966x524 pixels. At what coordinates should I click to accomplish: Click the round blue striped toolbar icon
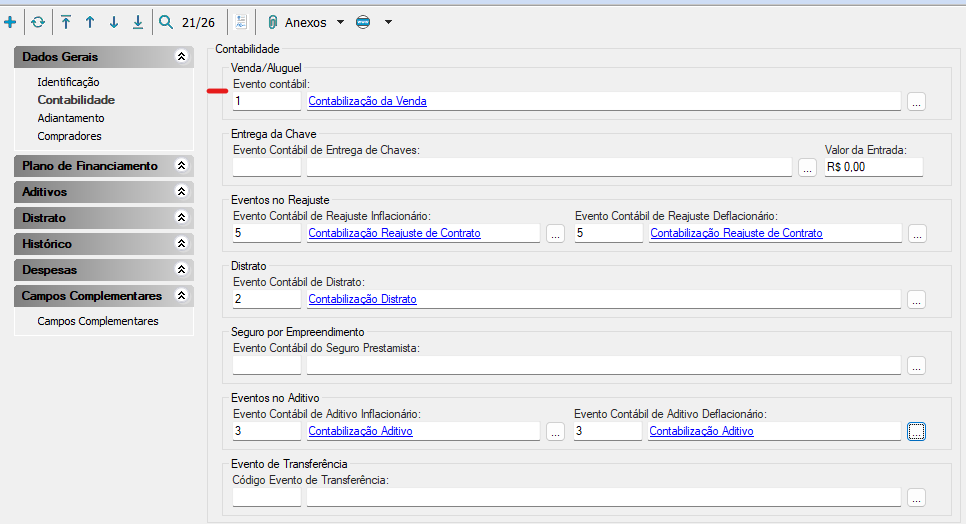(x=363, y=22)
